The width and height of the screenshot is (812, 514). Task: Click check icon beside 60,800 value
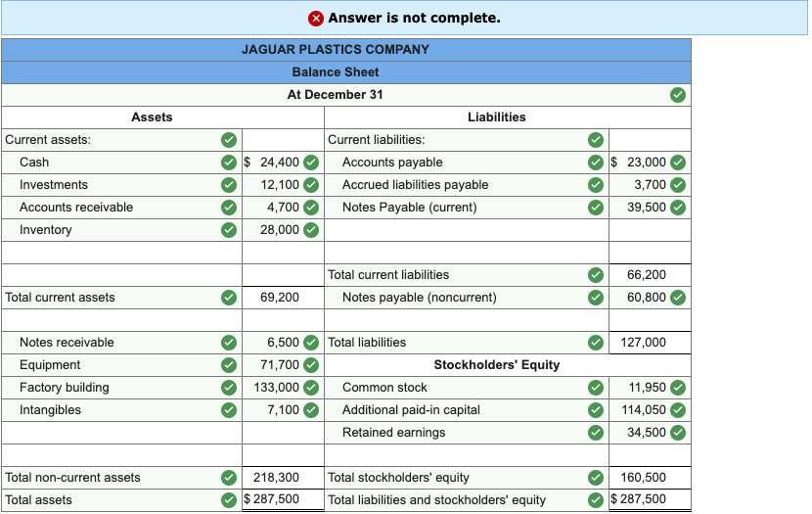pyautogui.click(x=678, y=298)
